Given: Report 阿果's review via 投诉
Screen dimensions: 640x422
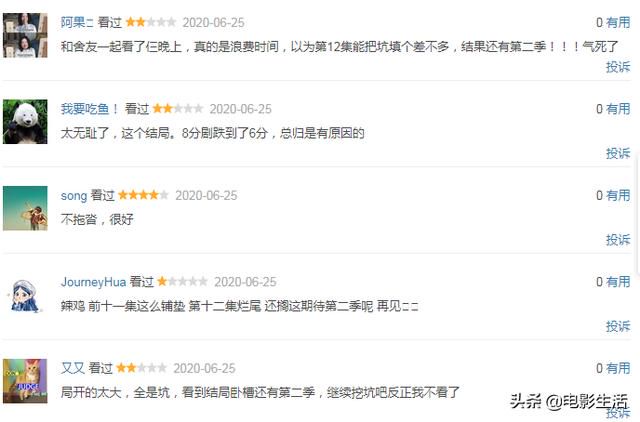Looking at the screenshot, I should pos(618,67).
